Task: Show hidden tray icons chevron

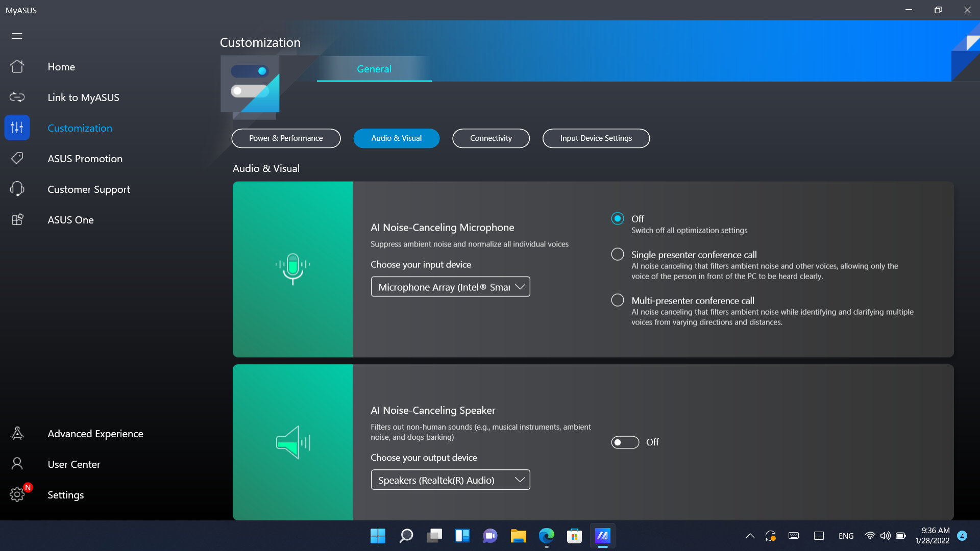Action: pos(750,536)
